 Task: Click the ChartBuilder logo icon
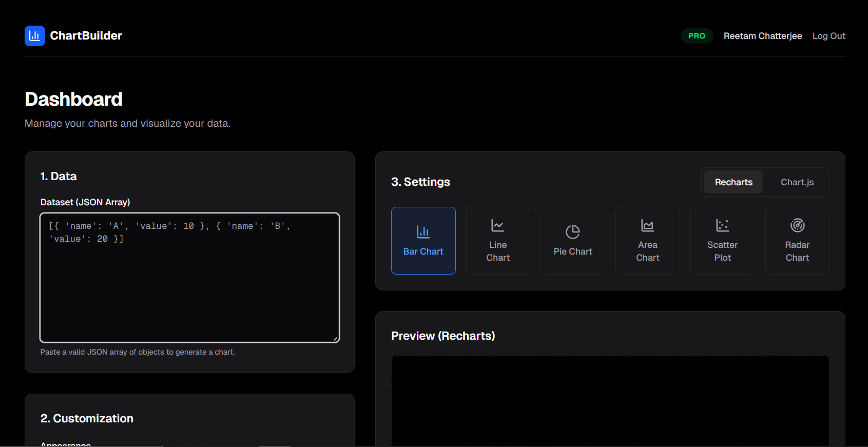click(35, 36)
